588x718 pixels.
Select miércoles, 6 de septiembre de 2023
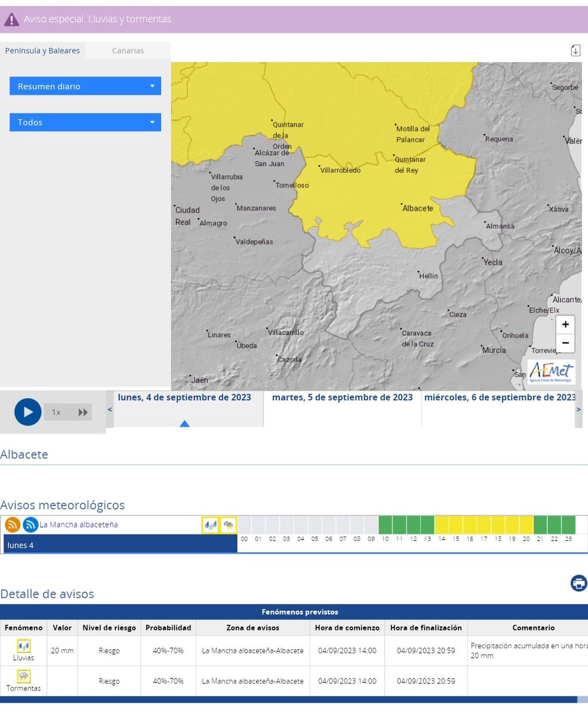point(500,397)
